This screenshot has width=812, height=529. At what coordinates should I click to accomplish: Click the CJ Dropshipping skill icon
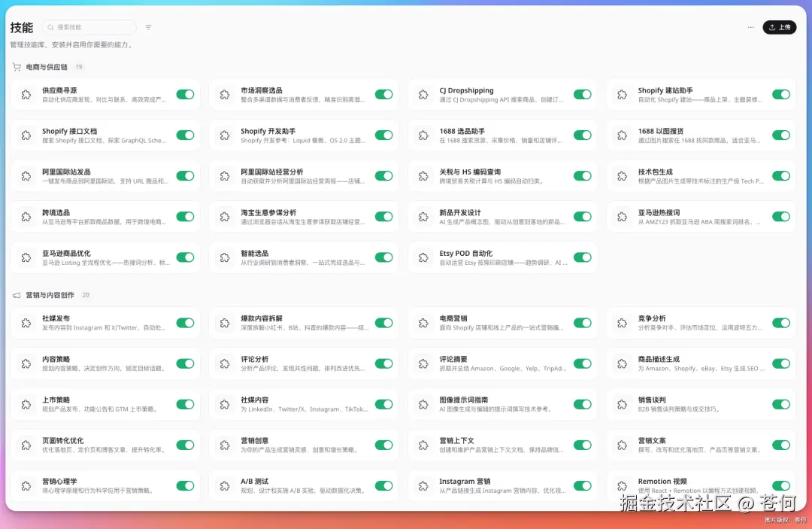click(422, 95)
